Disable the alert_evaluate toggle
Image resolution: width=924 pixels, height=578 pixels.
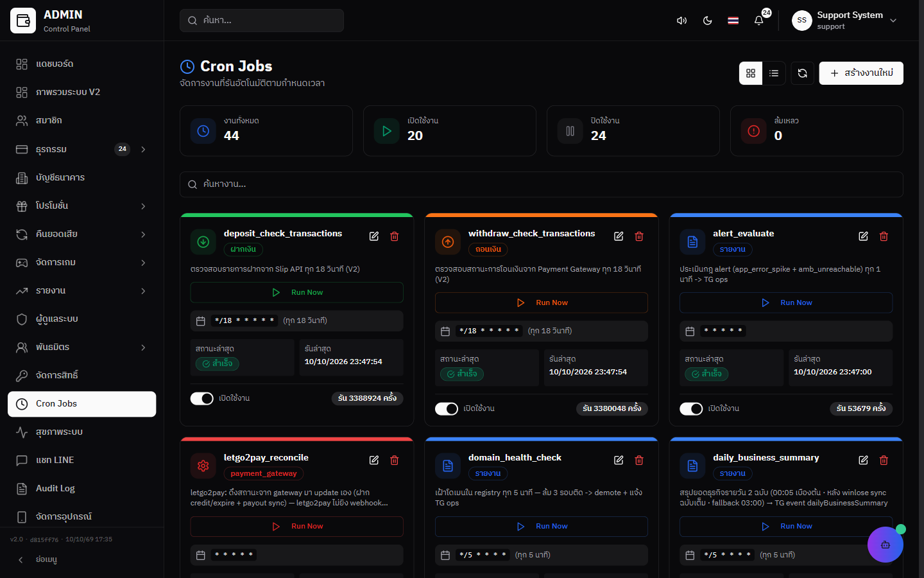click(691, 408)
